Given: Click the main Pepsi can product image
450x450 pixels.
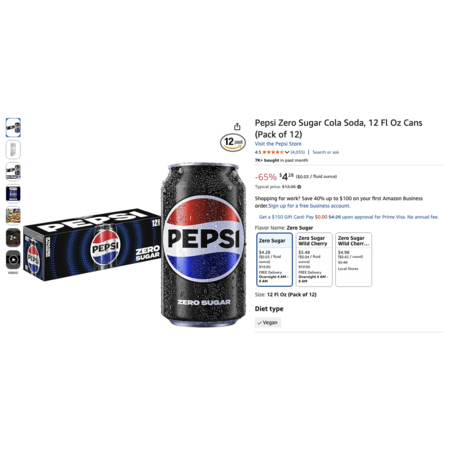Looking at the screenshot, I should pyautogui.click(x=203, y=245).
